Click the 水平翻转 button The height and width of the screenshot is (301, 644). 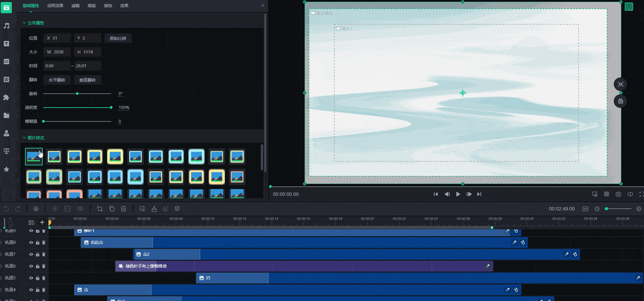click(x=57, y=79)
